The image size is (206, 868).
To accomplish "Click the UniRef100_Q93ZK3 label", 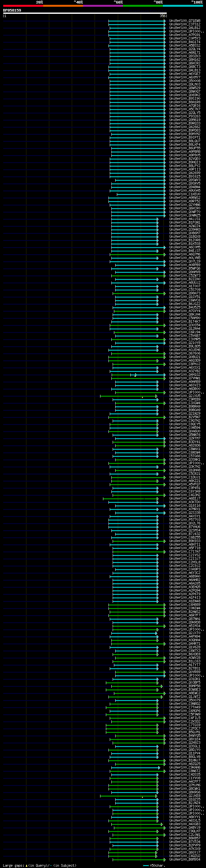I will [x=185, y=56].
